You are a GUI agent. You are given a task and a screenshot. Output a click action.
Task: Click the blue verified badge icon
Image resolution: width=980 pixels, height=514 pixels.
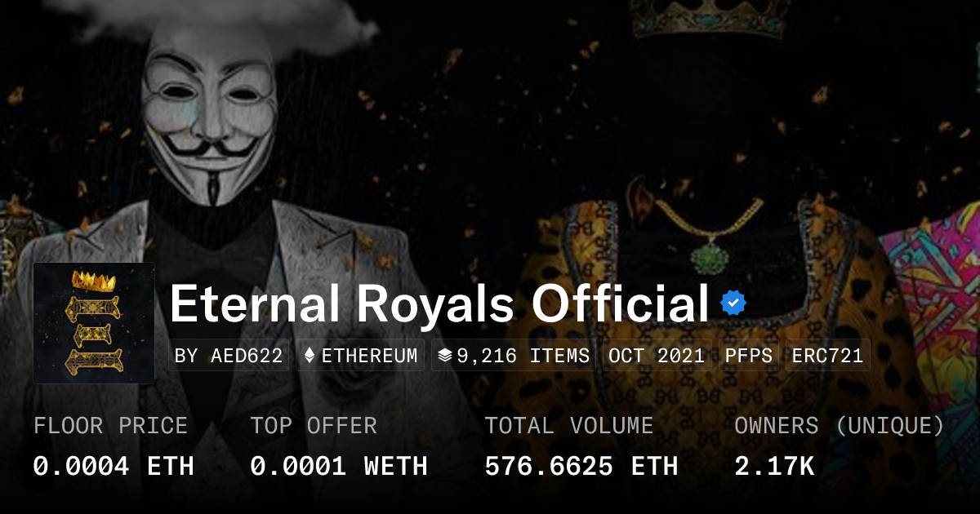pyautogui.click(x=733, y=304)
